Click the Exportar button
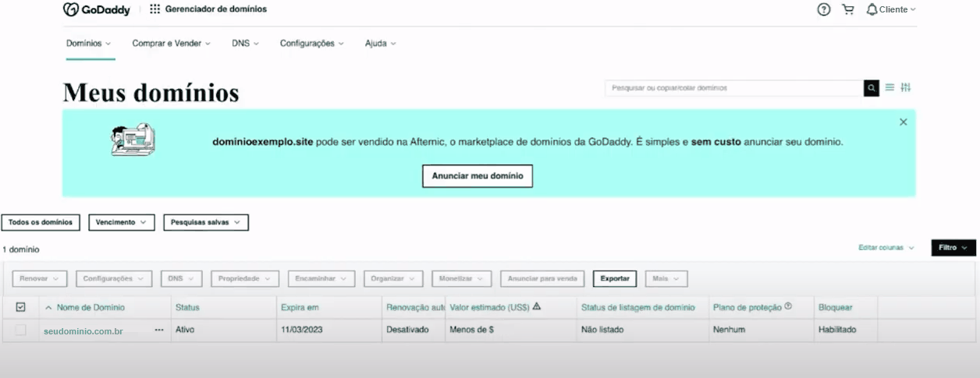Image resolution: width=980 pixels, height=378 pixels. point(615,278)
